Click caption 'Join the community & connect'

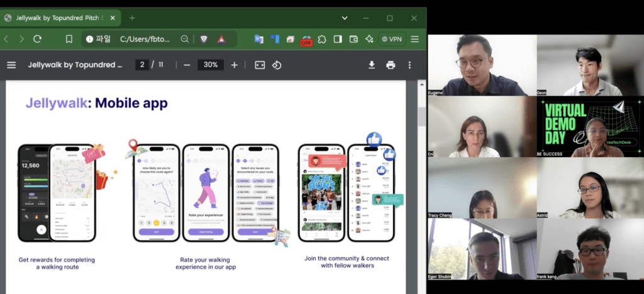pos(347,258)
